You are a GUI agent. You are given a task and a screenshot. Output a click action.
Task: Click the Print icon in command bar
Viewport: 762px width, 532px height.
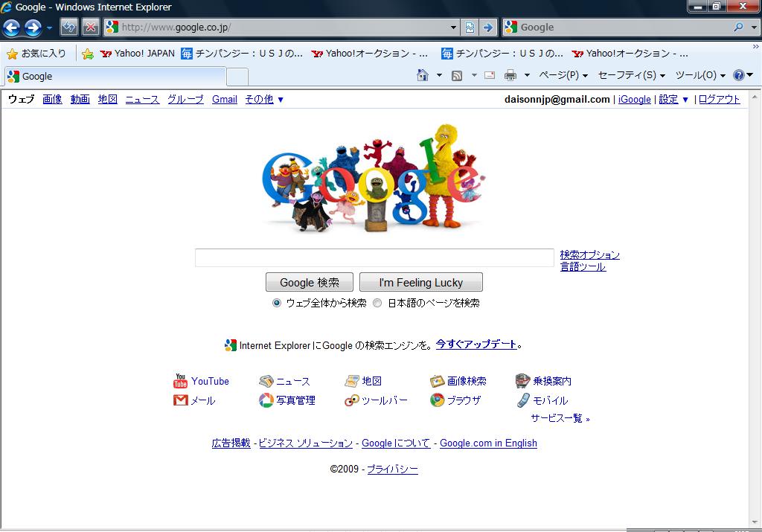click(x=510, y=75)
